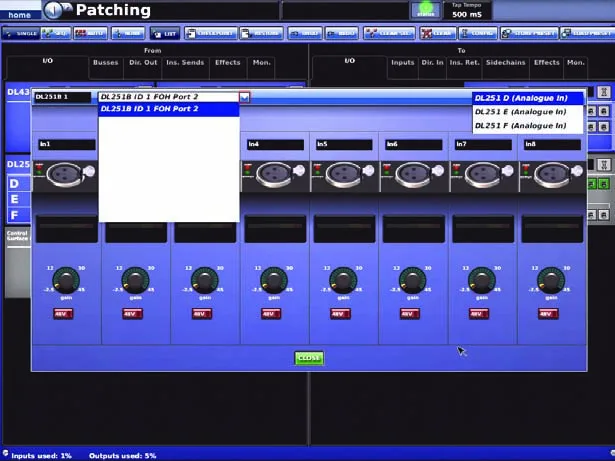This screenshot has width=615, height=461.
Task: Select DL251 F (Analogue In) from list
Action: point(528,126)
